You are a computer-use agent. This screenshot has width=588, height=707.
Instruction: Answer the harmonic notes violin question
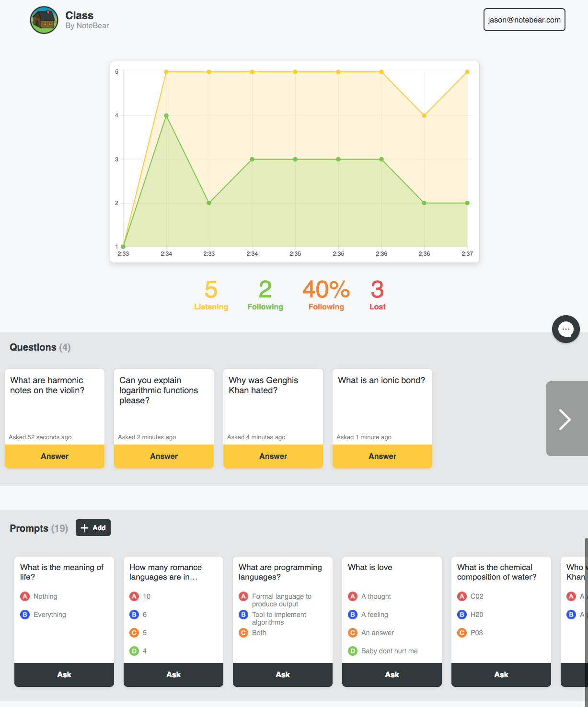(x=55, y=456)
